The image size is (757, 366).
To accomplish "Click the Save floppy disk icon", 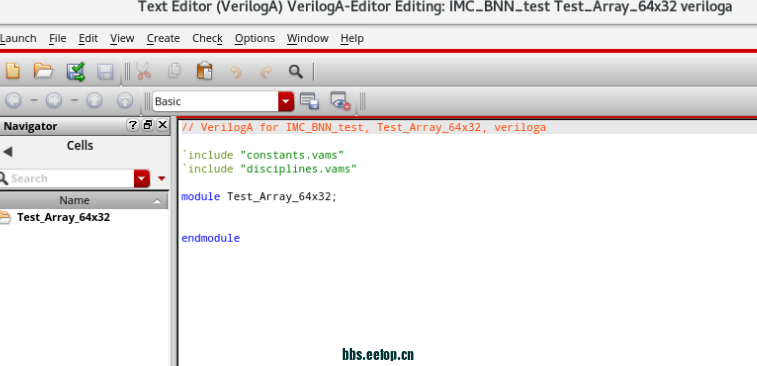I will point(105,72).
